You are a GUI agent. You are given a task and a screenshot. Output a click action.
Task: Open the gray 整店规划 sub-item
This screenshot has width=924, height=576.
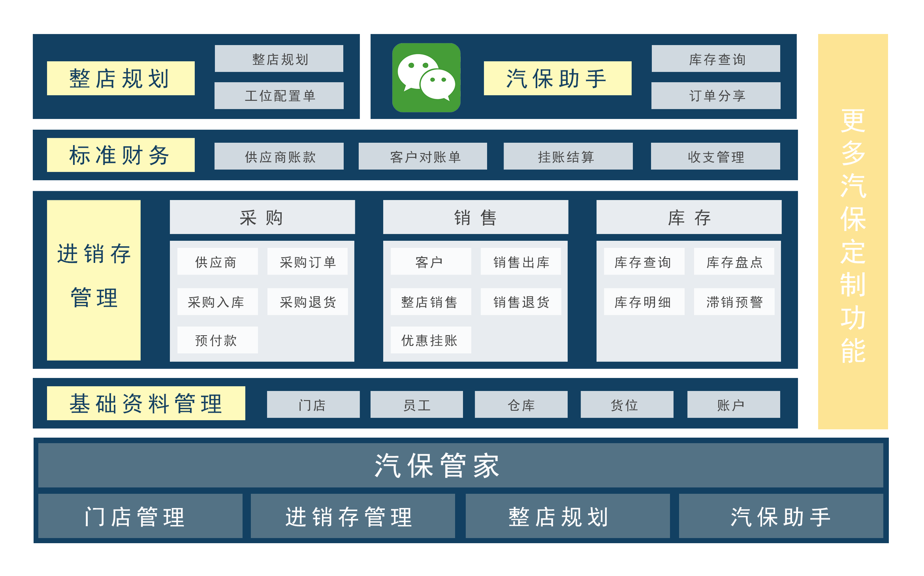tap(279, 59)
